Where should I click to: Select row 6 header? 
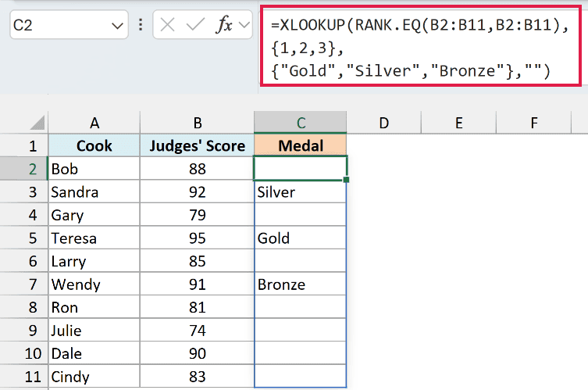24,261
